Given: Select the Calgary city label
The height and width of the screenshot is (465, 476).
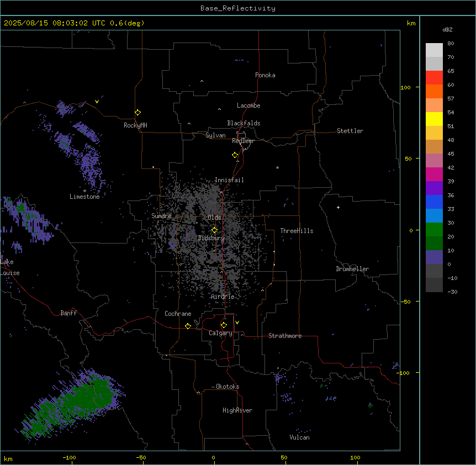Looking at the screenshot, I should click(x=220, y=333).
